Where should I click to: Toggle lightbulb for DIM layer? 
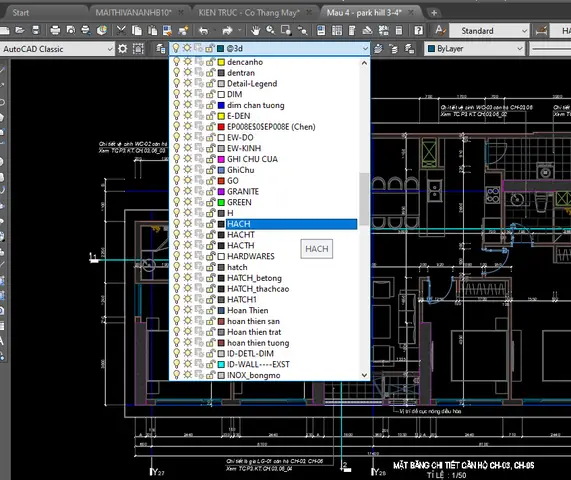pos(176,94)
